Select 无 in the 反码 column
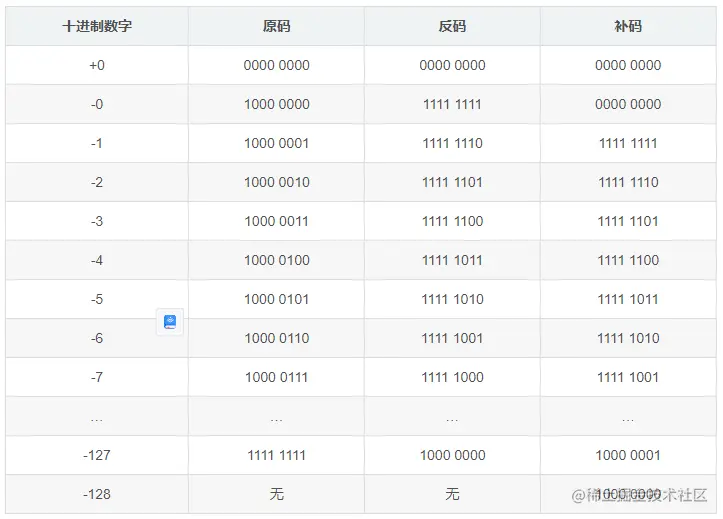 point(452,495)
